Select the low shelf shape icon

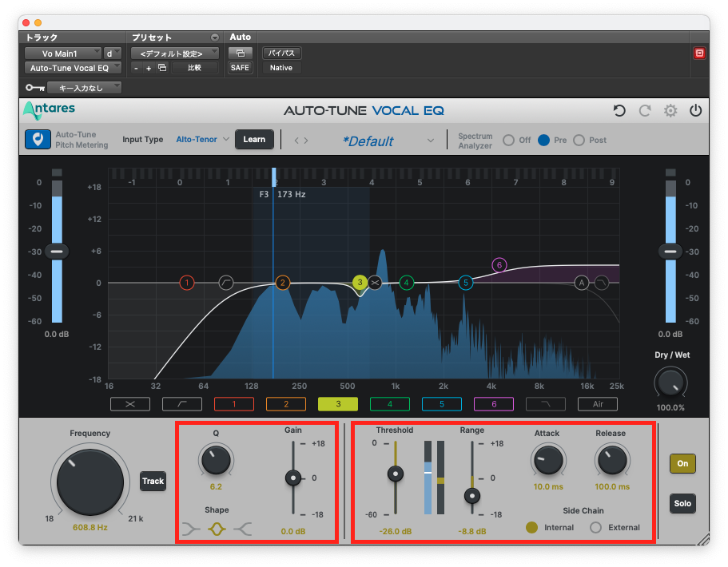(x=190, y=527)
